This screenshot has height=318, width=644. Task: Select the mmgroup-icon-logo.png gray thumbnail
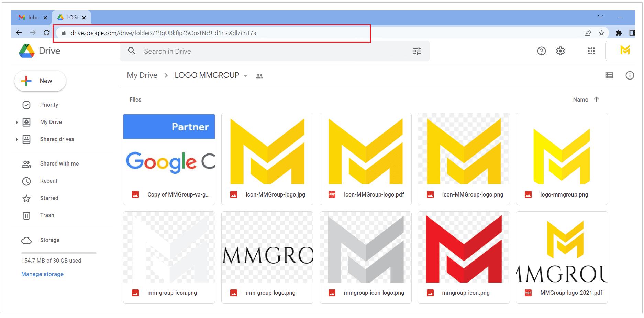click(366, 247)
